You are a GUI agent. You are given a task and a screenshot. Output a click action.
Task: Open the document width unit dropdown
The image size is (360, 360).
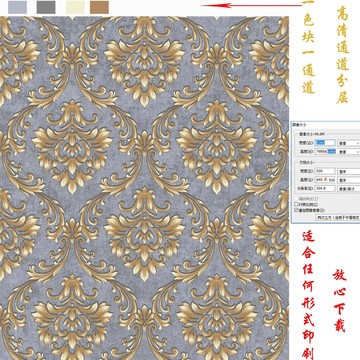click(349, 171)
